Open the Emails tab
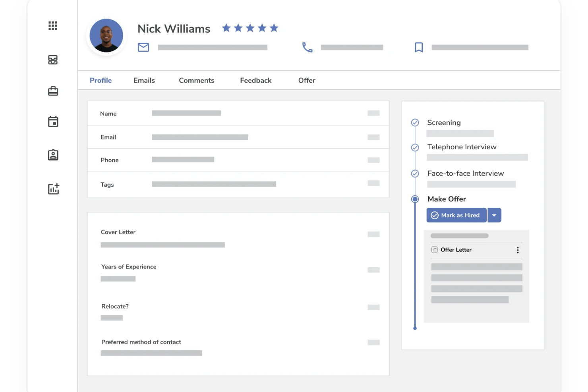588x392 pixels. [x=144, y=80]
